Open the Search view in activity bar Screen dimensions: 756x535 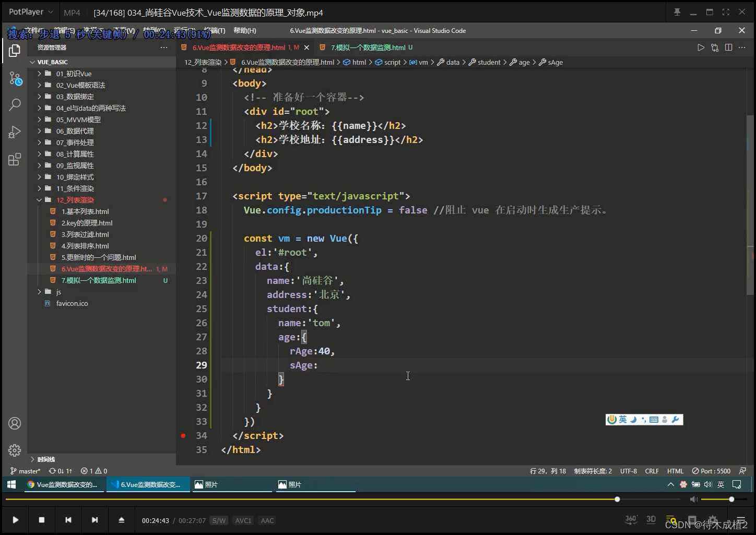(15, 105)
